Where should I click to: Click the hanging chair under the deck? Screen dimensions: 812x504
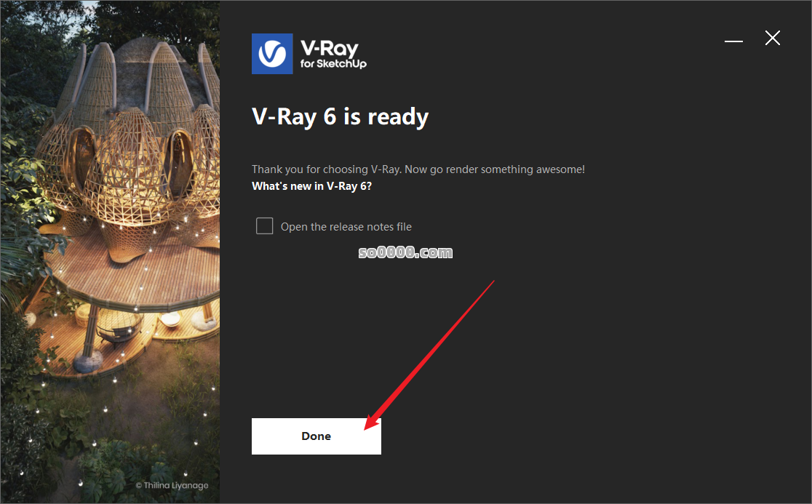pyautogui.click(x=119, y=327)
